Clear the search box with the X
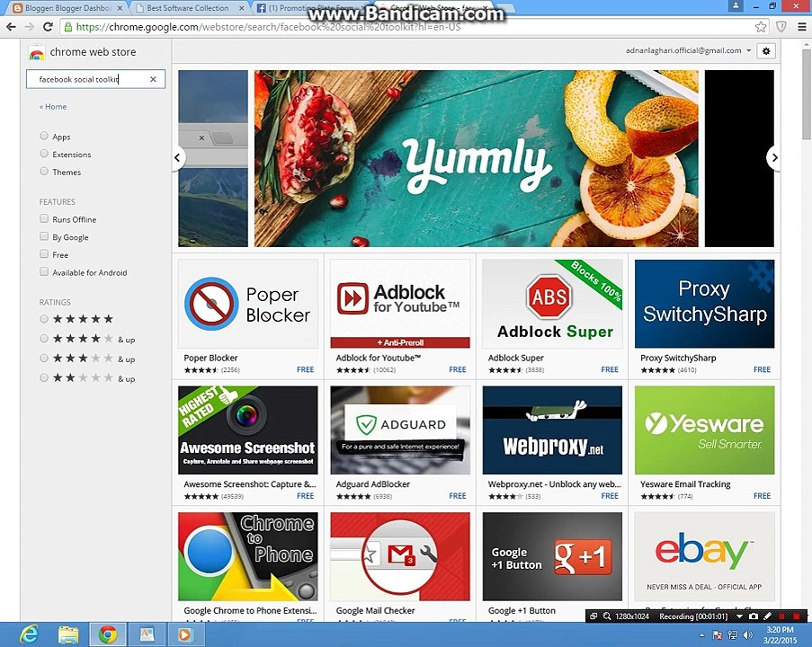This screenshot has height=647, width=812. point(153,79)
